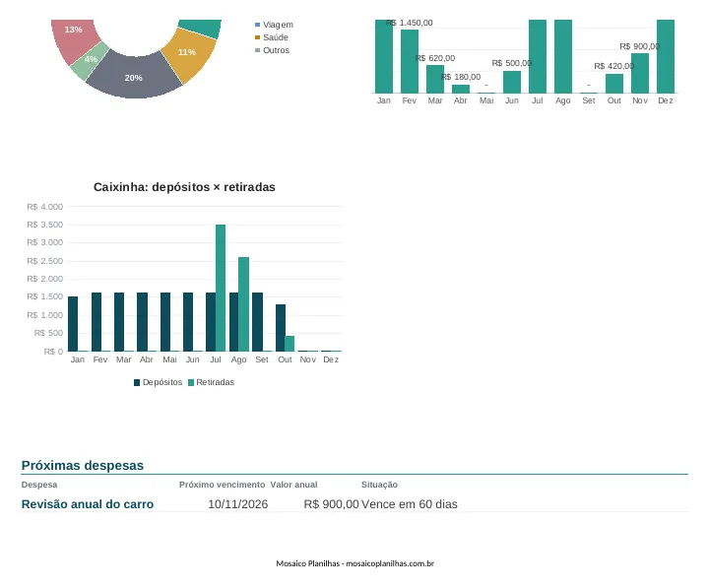Viewport: 708px width, 588px height.
Task: Click the 'Valor anual' column header
Action: tap(294, 485)
